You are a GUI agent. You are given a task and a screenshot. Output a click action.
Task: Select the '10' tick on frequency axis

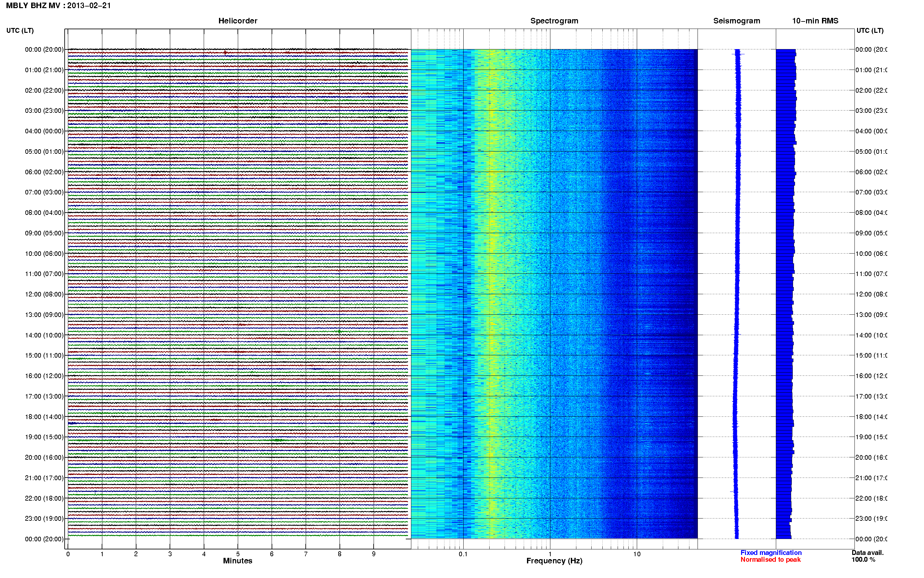637,554
